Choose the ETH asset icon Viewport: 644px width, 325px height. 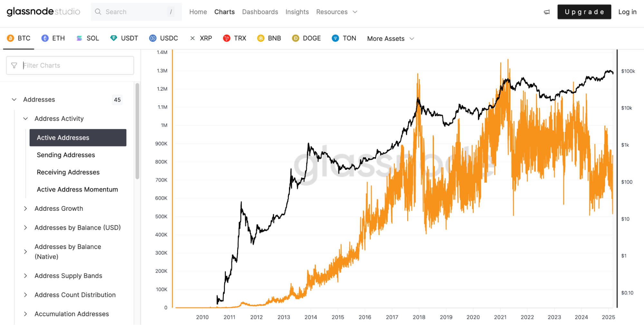pos(45,38)
